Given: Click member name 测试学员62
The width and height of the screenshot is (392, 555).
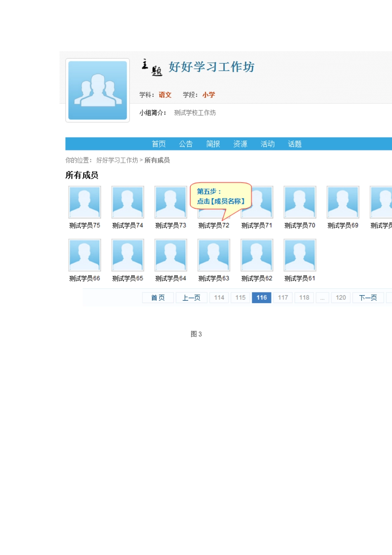Looking at the screenshot, I should (257, 278).
